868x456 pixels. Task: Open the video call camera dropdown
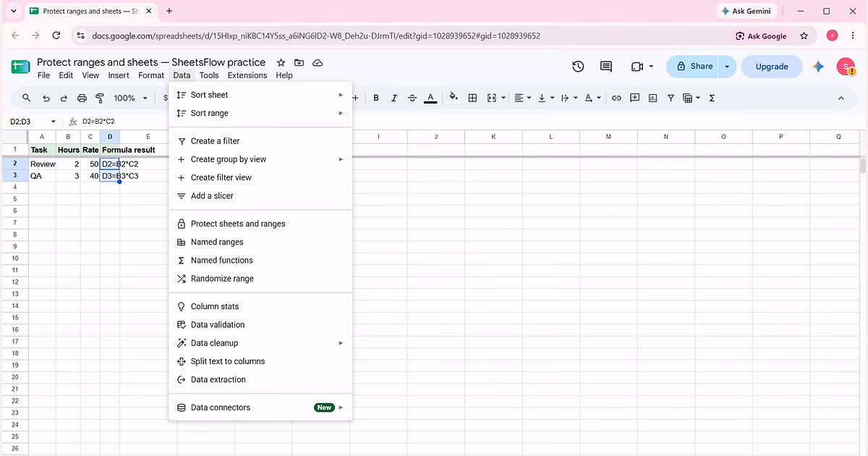click(x=642, y=67)
